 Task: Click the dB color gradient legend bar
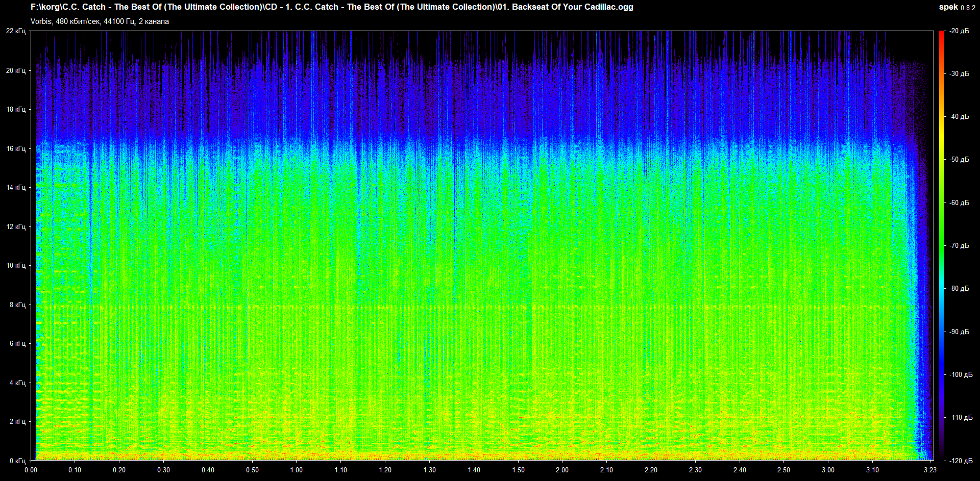942,245
